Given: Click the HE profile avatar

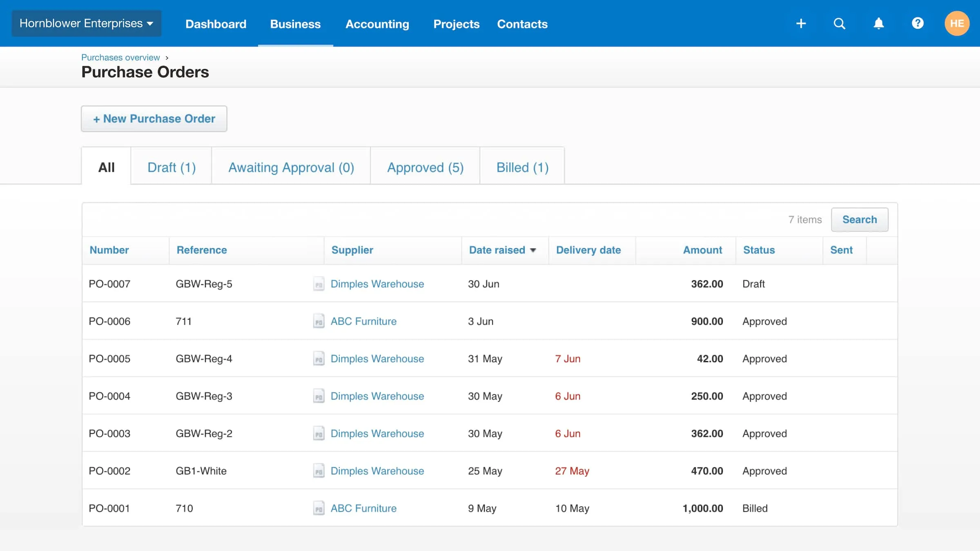Looking at the screenshot, I should 957,23.
